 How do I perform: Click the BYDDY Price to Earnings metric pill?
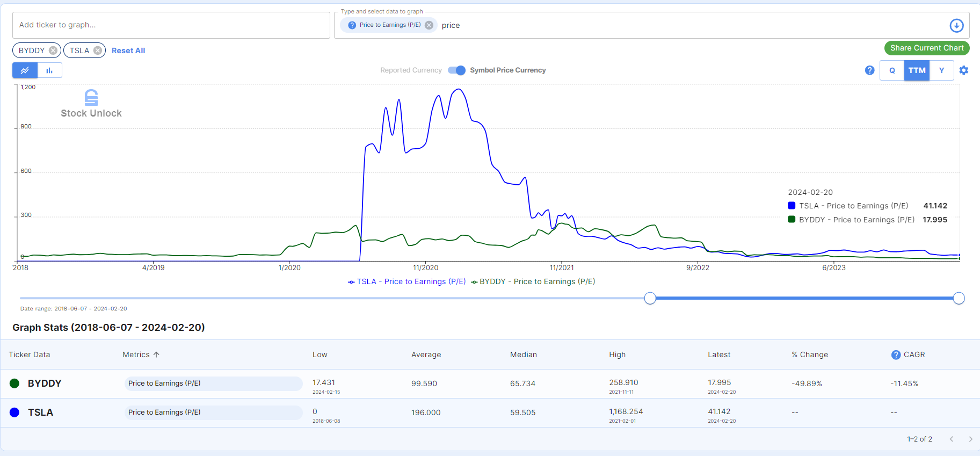pyautogui.click(x=214, y=383)
